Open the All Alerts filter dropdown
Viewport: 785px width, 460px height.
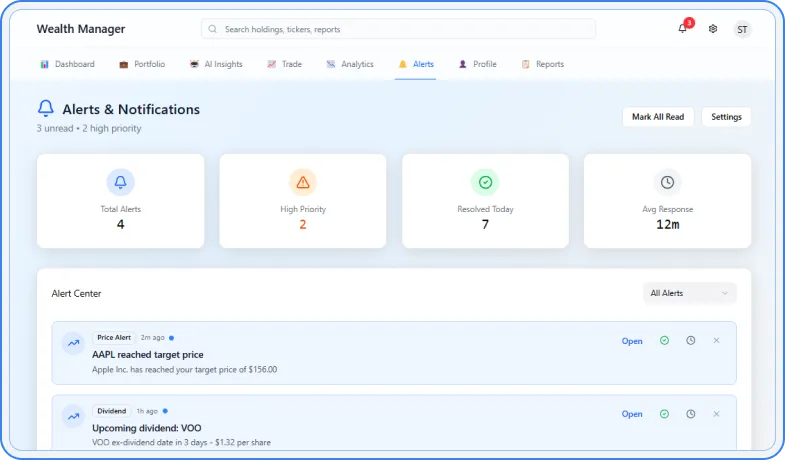(x=689, y=293)
